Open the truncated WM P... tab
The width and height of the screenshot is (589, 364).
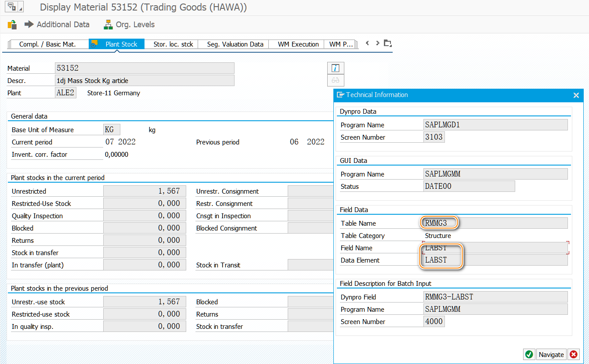(341, 44)
